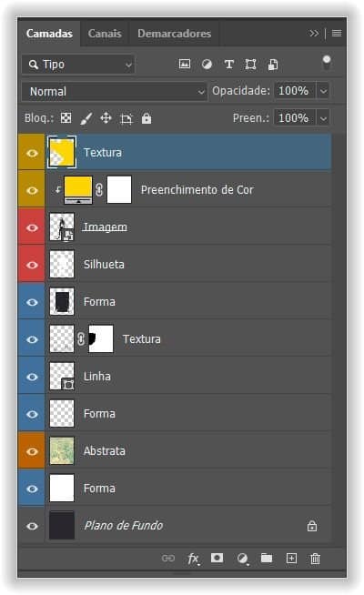The height and width of the screenshot is (595, 364).
Task: Delete layer with trash icon
Action: (x=315, y=559)
